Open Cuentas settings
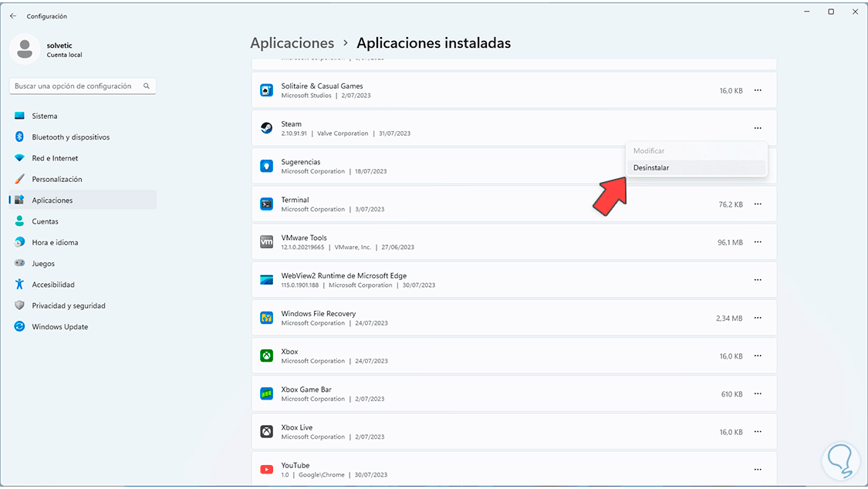Viewport: 868px width, 489px height. (83, 221)
